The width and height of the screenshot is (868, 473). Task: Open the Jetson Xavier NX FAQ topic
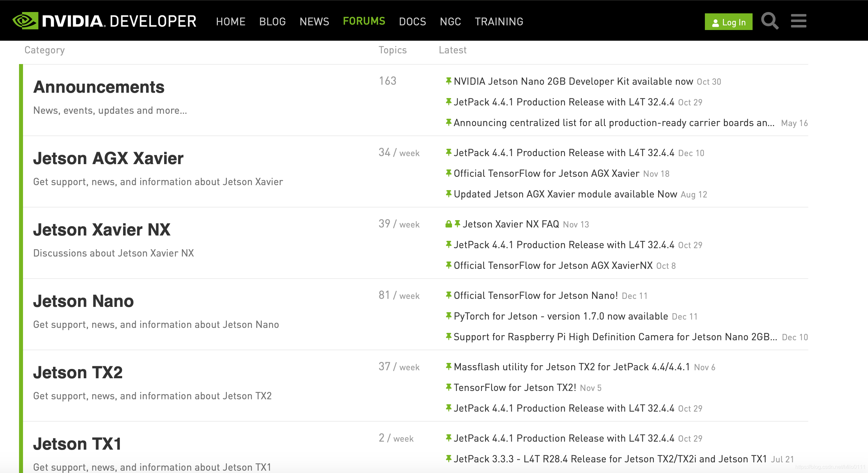[511, 224]
